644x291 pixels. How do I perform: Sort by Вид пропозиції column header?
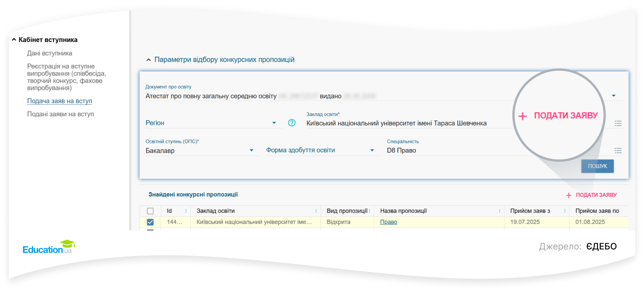[x=347, y=211]
